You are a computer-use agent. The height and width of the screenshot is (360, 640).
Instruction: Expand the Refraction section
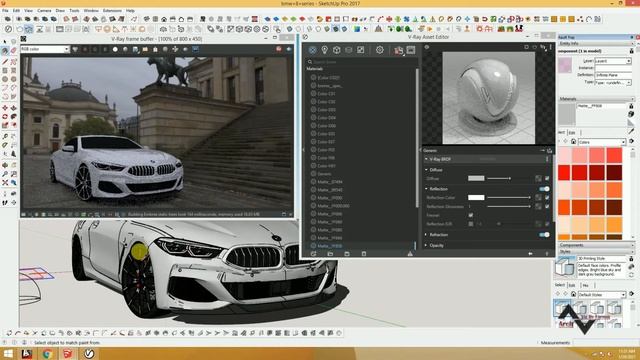[x=426, y=235]
